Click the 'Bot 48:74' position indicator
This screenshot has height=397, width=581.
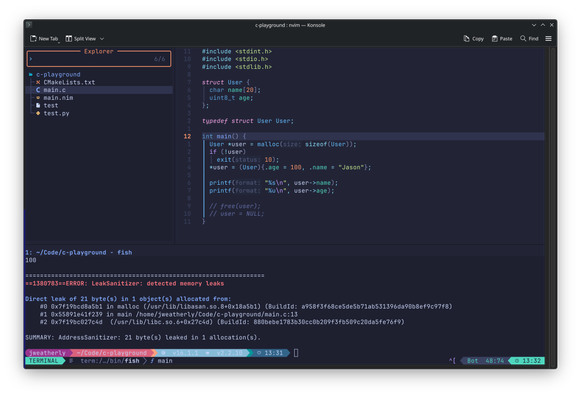[x=485, y=361]
